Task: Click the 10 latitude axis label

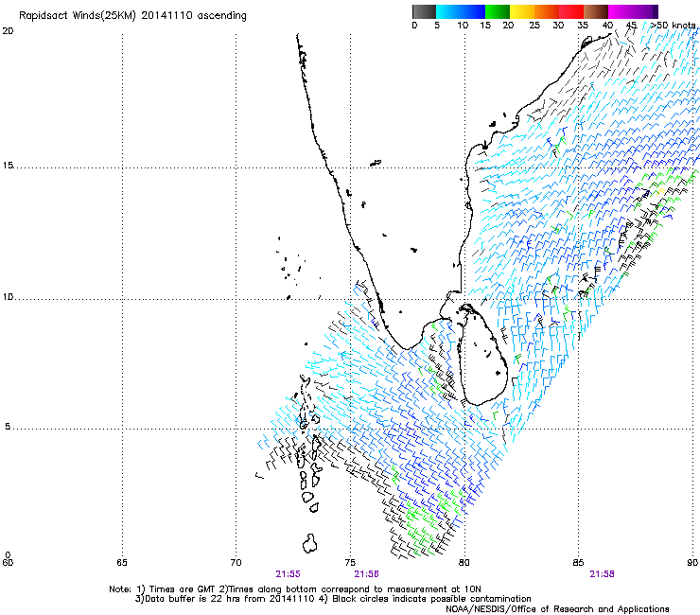Action: coord(8,297)
